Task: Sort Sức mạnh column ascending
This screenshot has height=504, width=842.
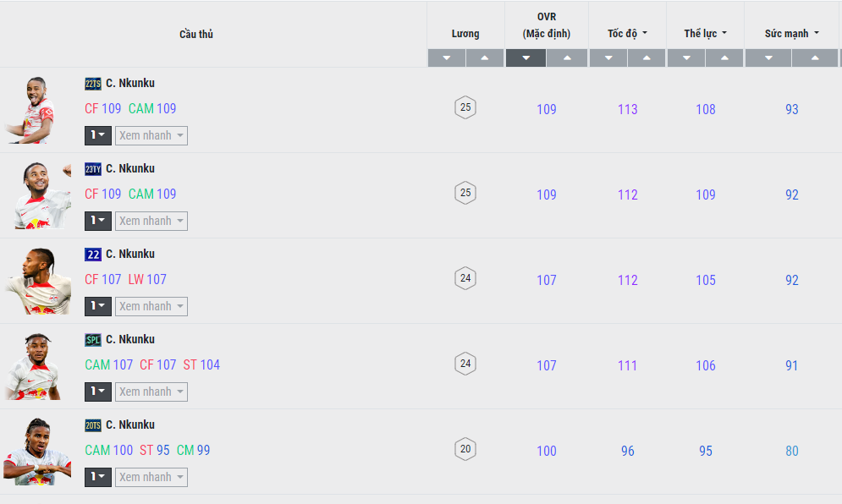Action: point(815,58)
